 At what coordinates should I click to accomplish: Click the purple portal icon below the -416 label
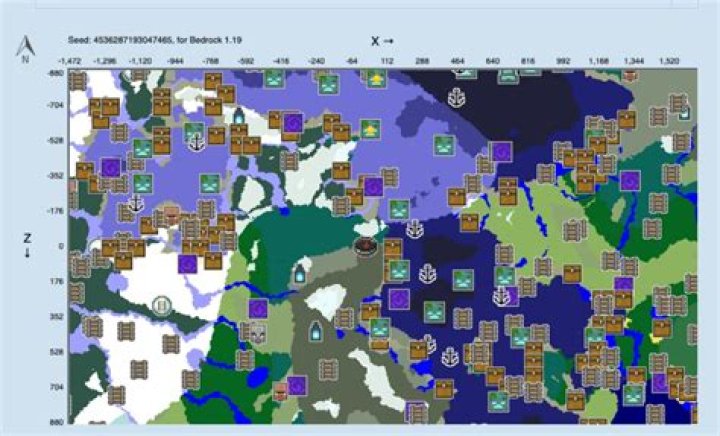pyautogui.click(x=293, y=123)
